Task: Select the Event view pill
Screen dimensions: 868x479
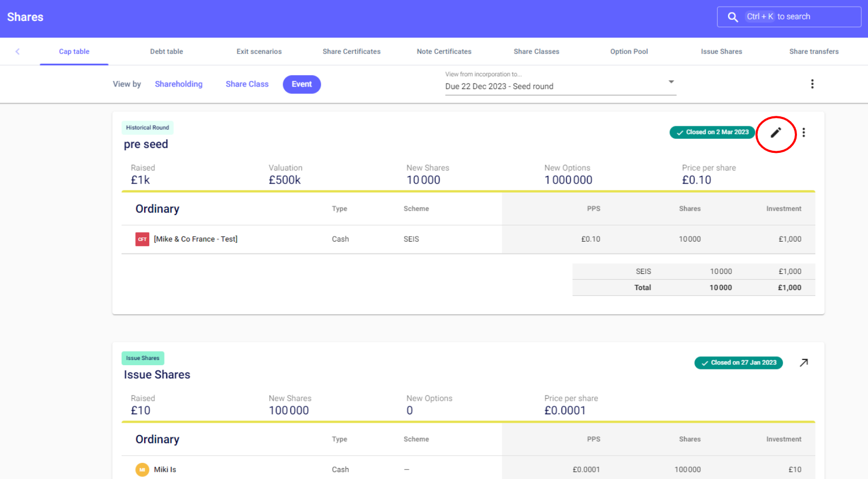Action: [301, 84]
